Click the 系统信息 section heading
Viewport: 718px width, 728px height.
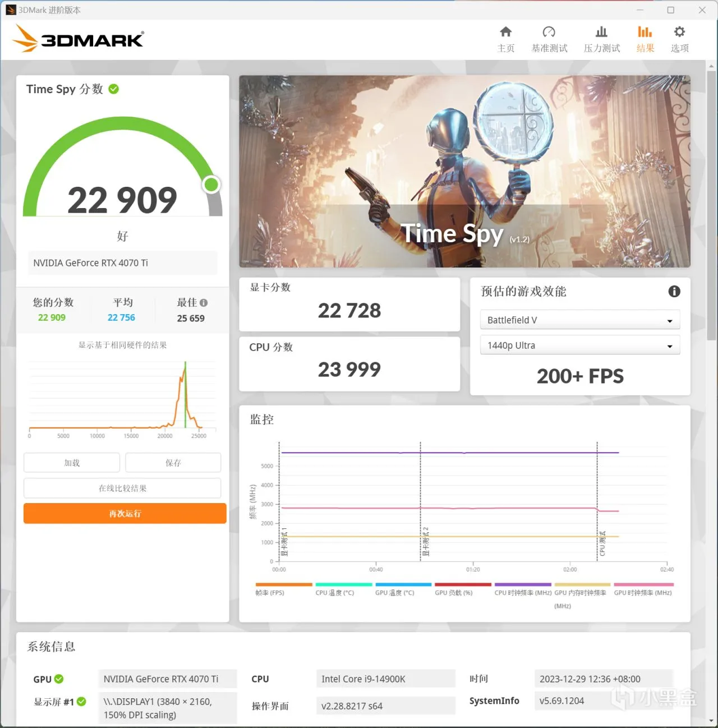coord(51,647)
